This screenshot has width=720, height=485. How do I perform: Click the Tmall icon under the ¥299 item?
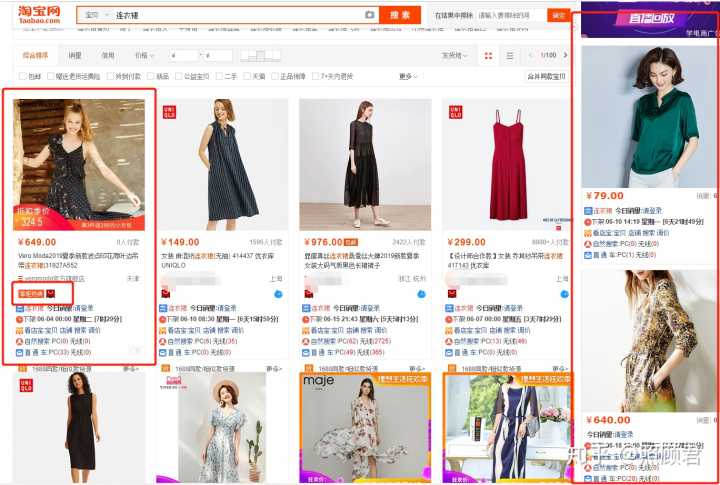tap(452, 293)
